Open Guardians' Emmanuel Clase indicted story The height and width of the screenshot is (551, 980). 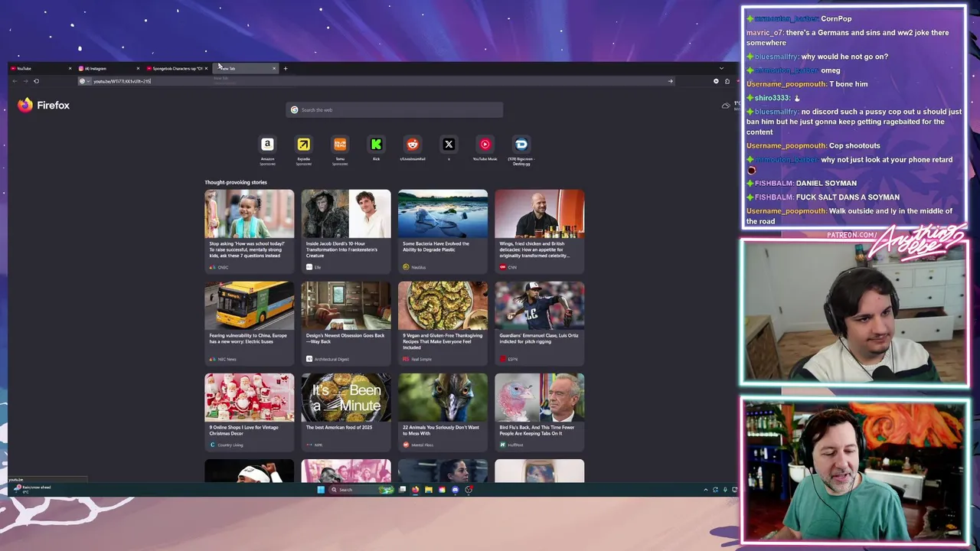[x=539, y=323]
